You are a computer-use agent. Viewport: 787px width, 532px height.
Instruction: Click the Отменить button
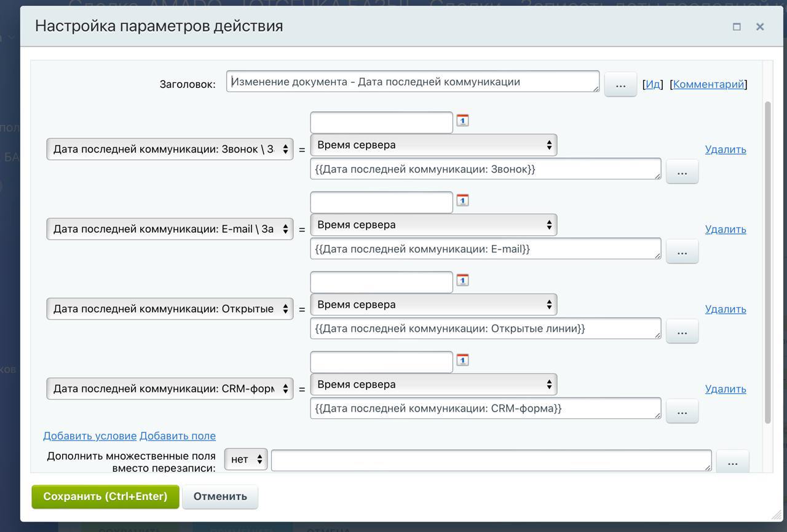[220, 496]
